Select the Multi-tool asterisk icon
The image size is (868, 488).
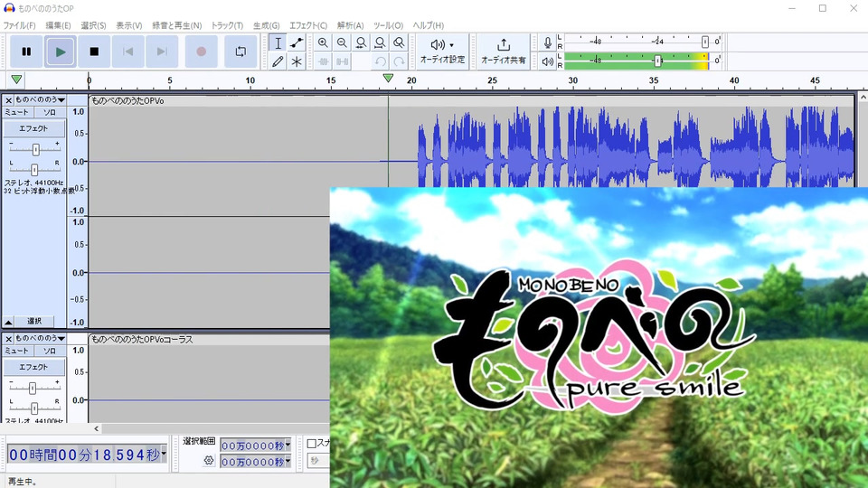(297, 61)
